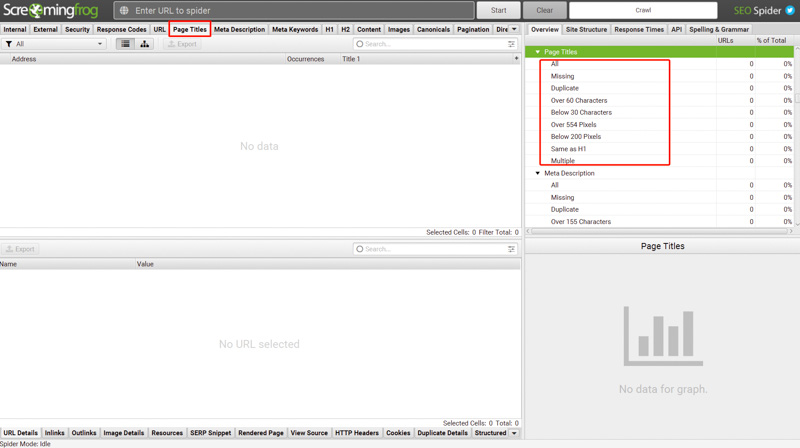The height and width of the screenshot is (448, 800).
Task: Select Over 60 Characters filter row
Action: click(579, 100)
